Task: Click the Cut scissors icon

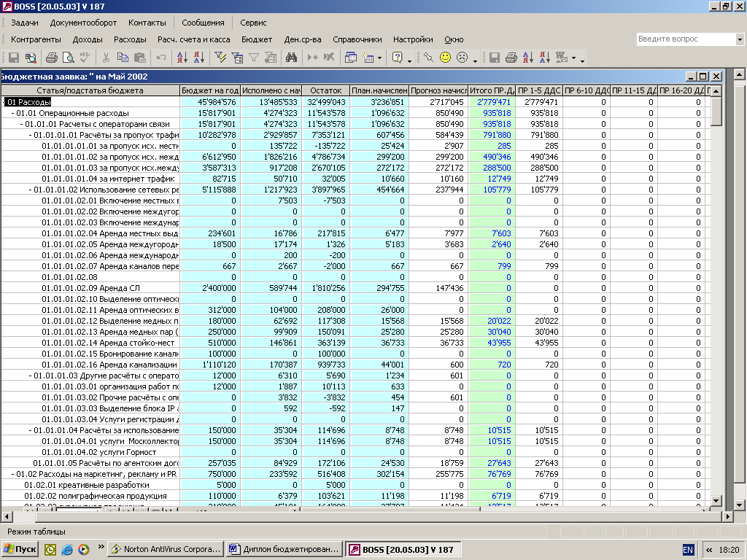Action: pos(106,58)
